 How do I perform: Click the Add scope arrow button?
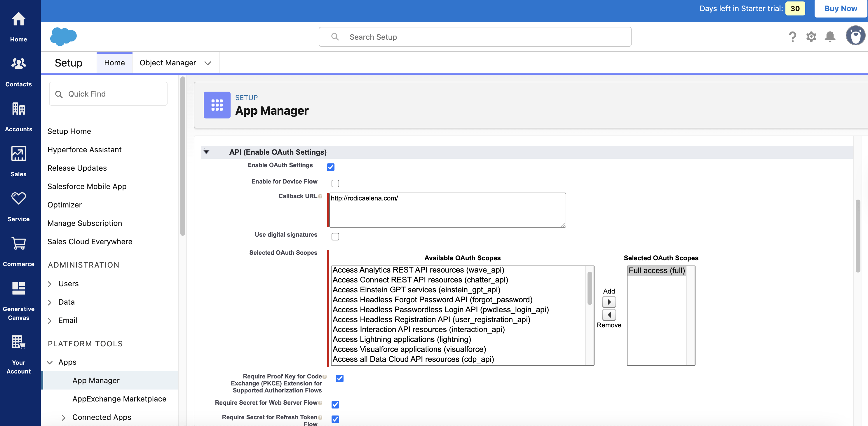click(x=609, y=302)
